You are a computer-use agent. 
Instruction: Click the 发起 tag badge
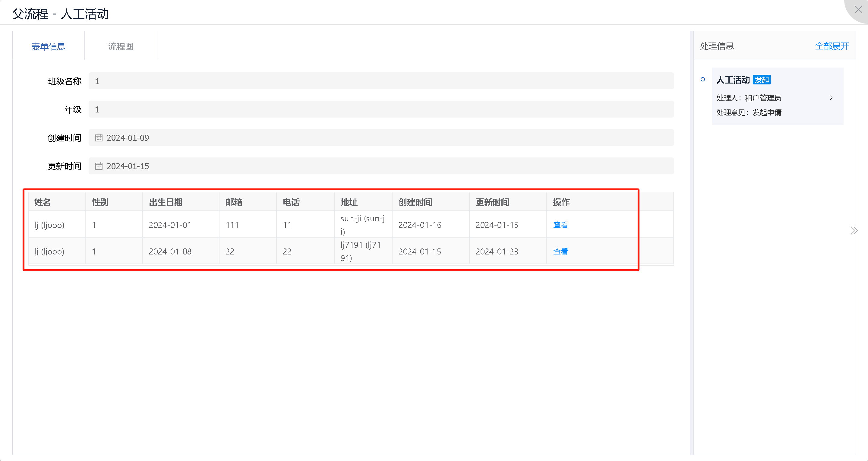[762, 80]
